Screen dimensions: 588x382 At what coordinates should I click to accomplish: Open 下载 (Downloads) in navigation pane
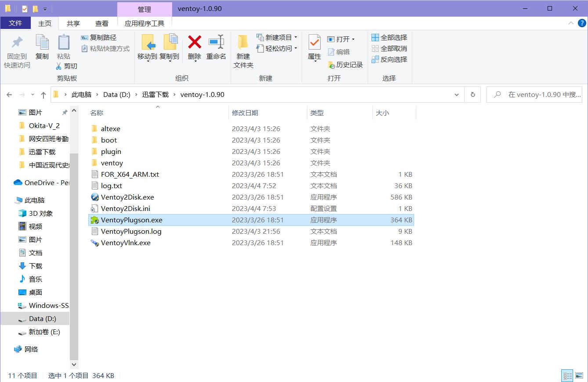click(30, 266)
